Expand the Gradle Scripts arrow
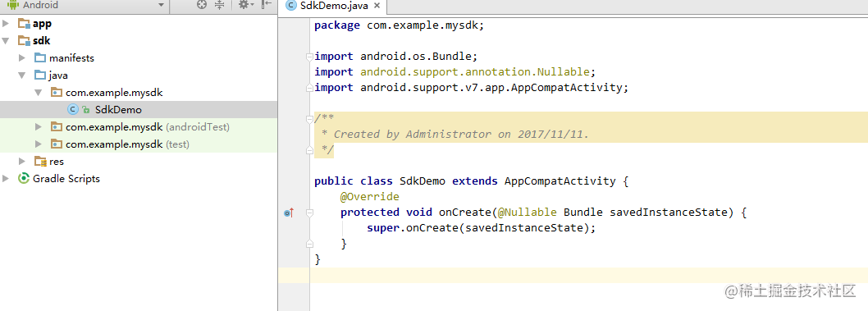 point(6,178)
